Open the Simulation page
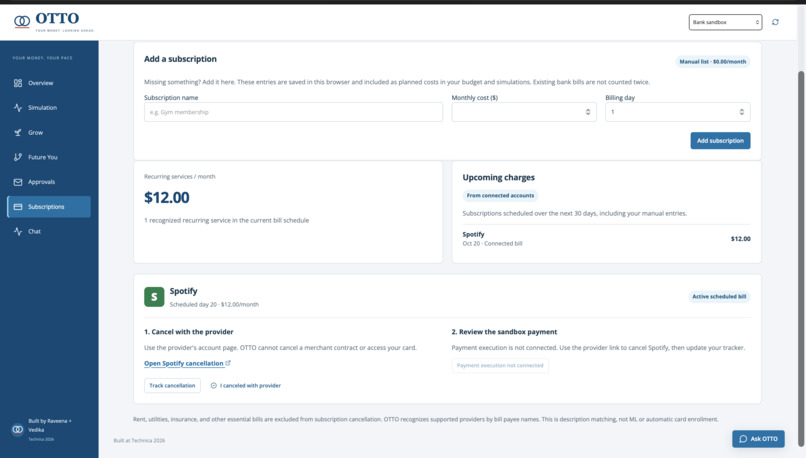Image resolution: width=806 pixels, height=458 pixels. [49, 107]
